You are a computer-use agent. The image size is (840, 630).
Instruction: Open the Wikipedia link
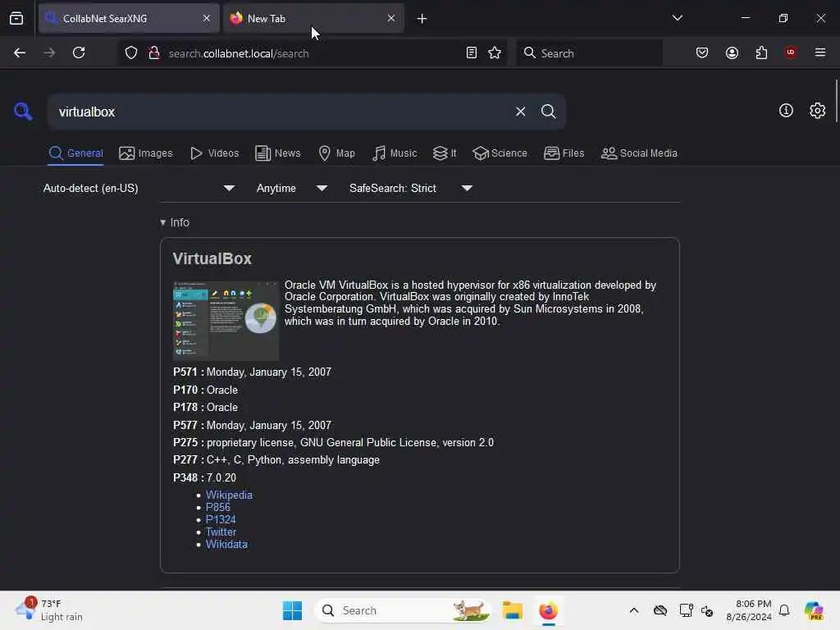point(229,495)
